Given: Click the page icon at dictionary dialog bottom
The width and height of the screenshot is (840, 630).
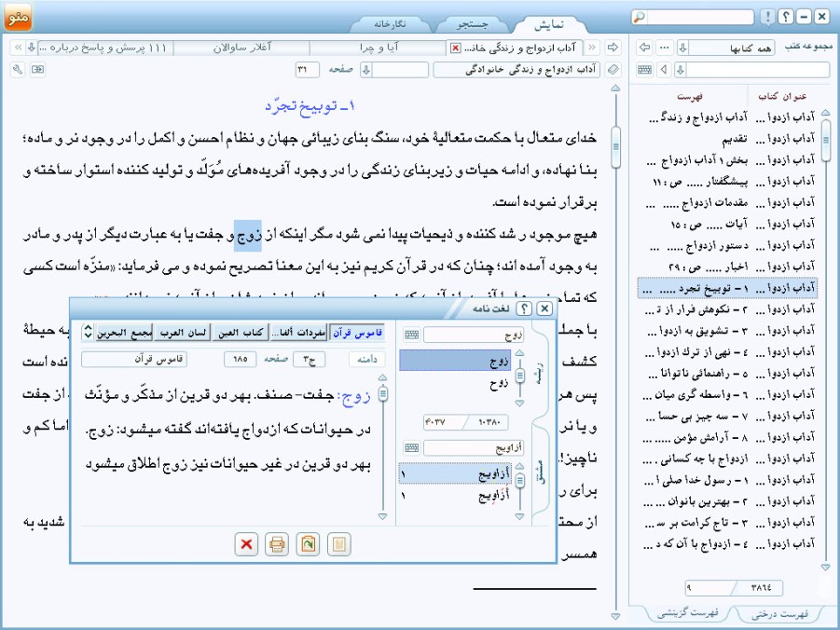Looking at the screenshot, I should tap(338, 544).
